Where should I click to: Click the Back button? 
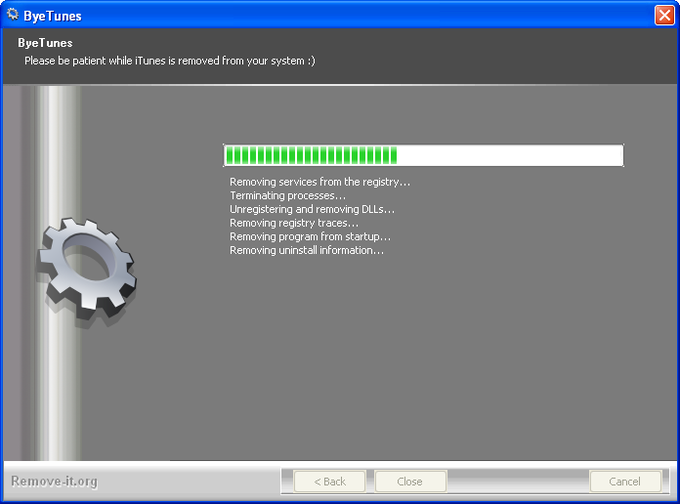(330, 481)
